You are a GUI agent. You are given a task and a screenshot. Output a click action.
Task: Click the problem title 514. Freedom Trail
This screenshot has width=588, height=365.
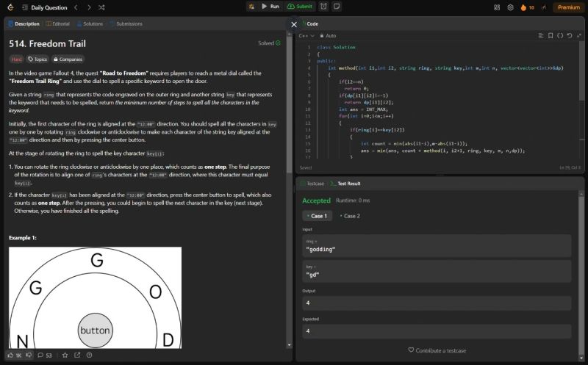47,44
